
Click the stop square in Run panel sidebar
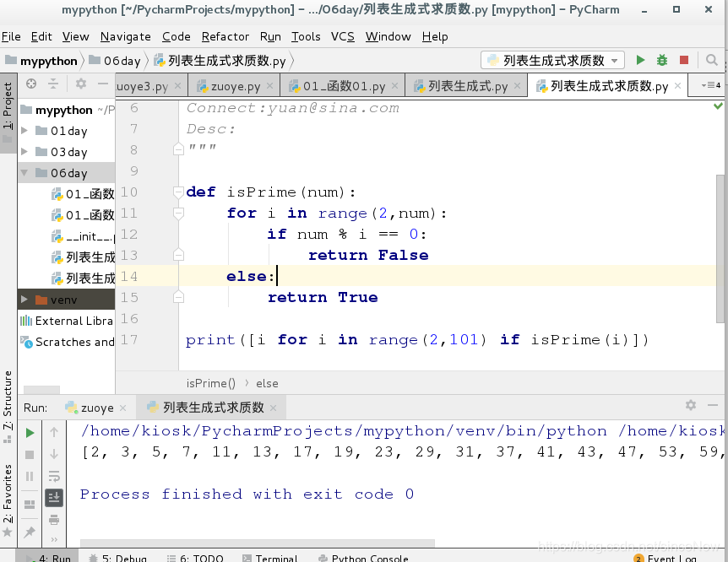pyautogui.click(x=30, y=455)
